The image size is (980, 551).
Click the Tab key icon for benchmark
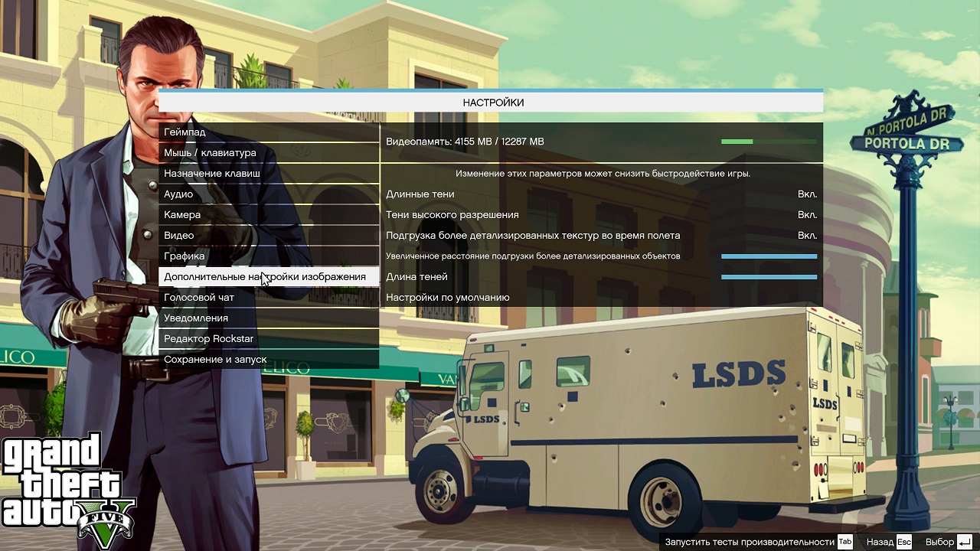(844, 542)
